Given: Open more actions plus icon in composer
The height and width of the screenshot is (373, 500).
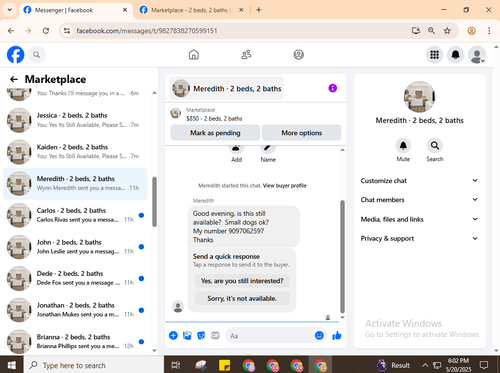Looking at the screenshot, I should 173,335.
